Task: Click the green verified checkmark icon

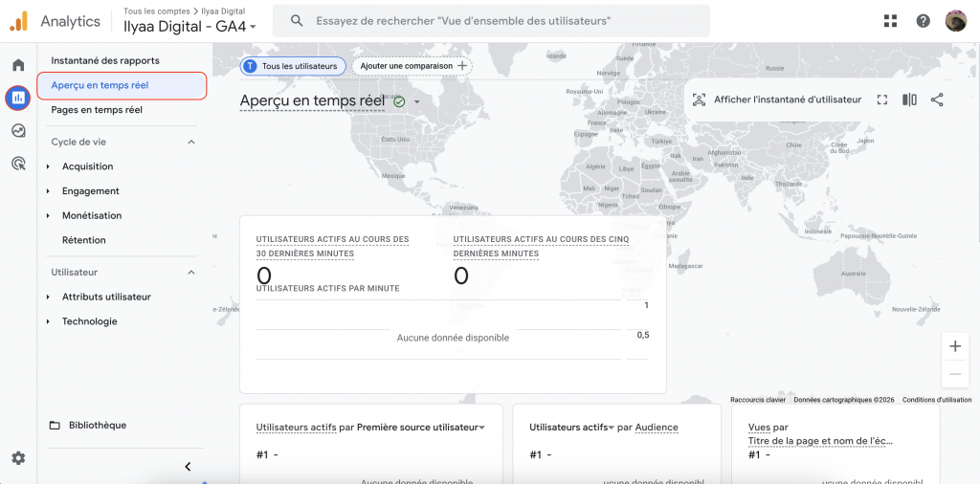Action: click(x=399, y=101)
